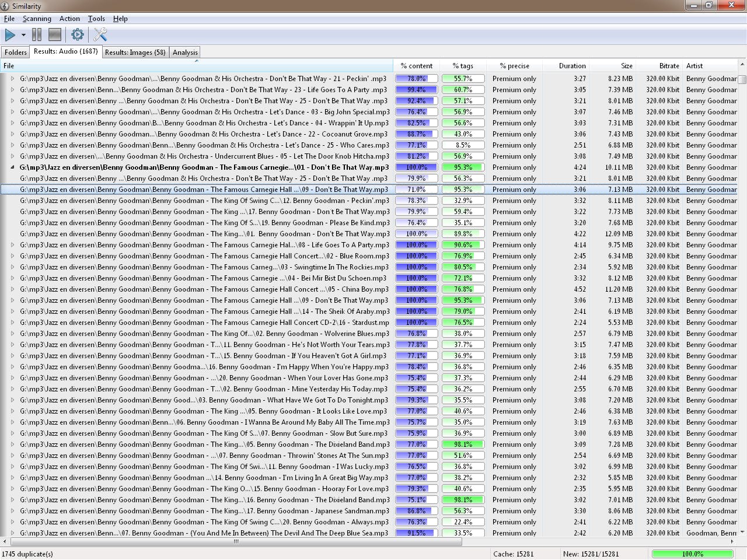This screenshot has width=747, height=560.
Task: Open the Scanning menu
Action: pos(37,19)
